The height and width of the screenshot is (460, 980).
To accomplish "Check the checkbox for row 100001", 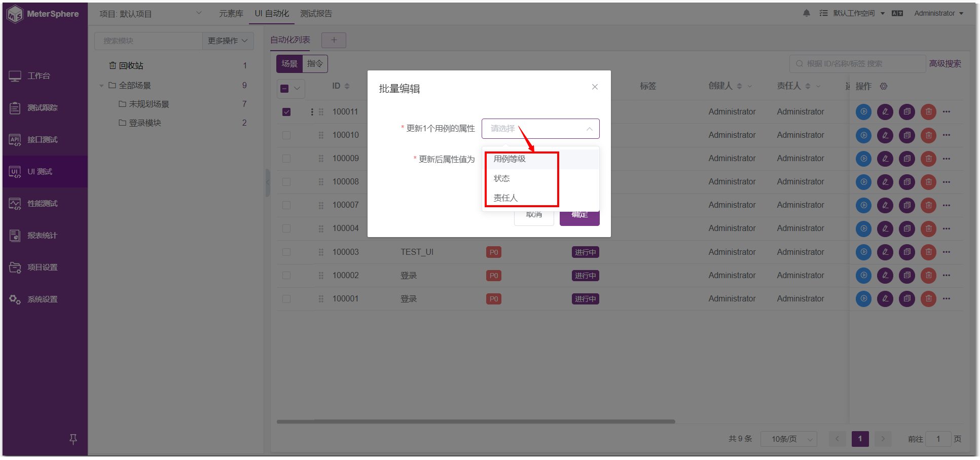I will click(286, 299).
